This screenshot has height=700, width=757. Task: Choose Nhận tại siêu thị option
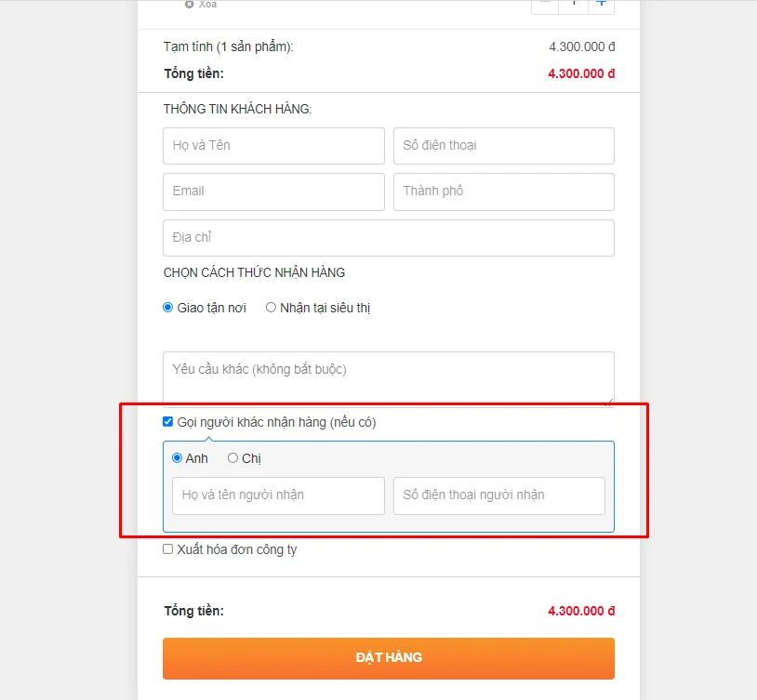272,308
